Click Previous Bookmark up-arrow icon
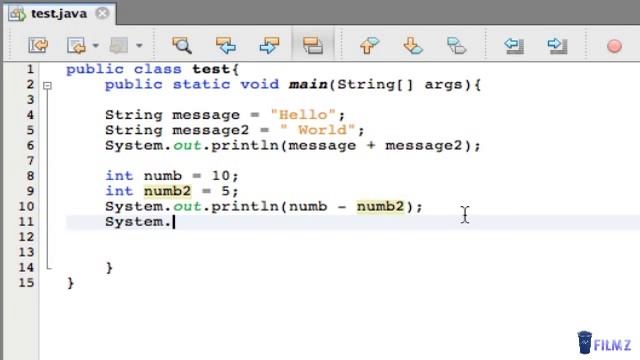The image size is (640, 360). (x=369, y=45)
